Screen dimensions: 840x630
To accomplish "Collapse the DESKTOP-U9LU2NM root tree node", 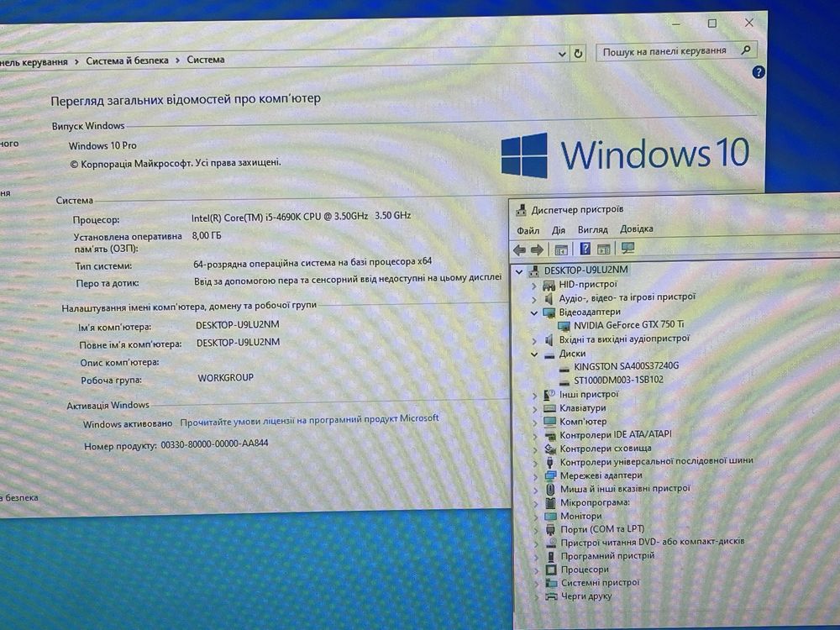I will click(518, 271).
